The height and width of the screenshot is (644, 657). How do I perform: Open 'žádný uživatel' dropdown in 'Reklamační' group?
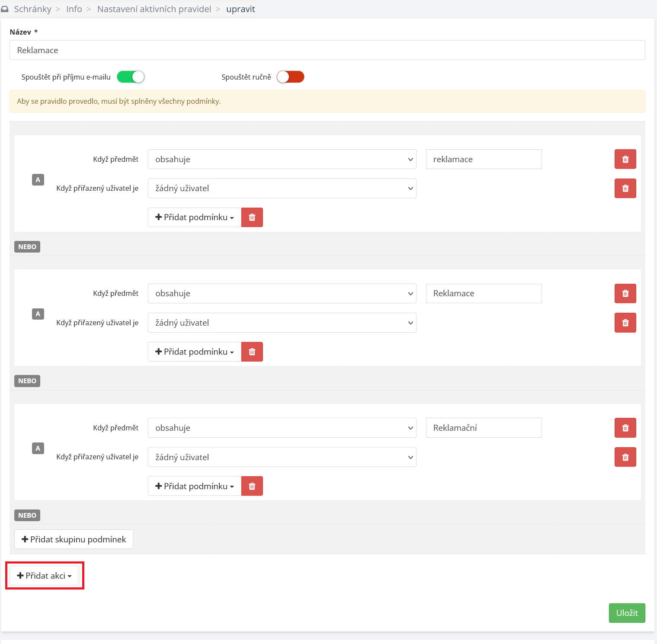click(x=282, y=457)
